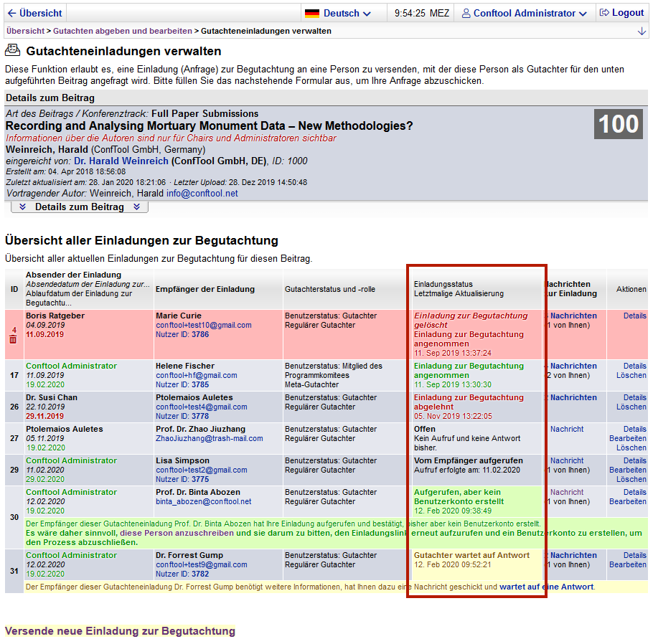The image size is (653, 644).
Task: Click the Übersicht back arrow button
Action: [35, 13]
